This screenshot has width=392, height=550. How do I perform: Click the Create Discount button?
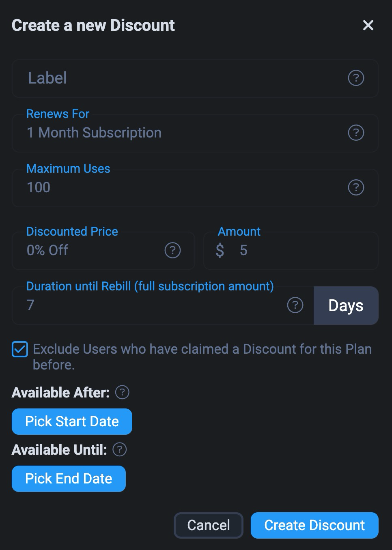point(314,525)
